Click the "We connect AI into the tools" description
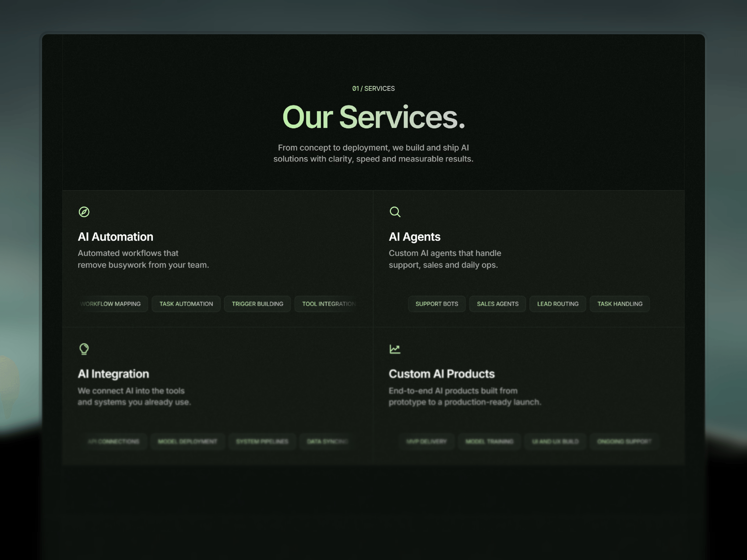This screenshot has width=747, height=560. 134,396
